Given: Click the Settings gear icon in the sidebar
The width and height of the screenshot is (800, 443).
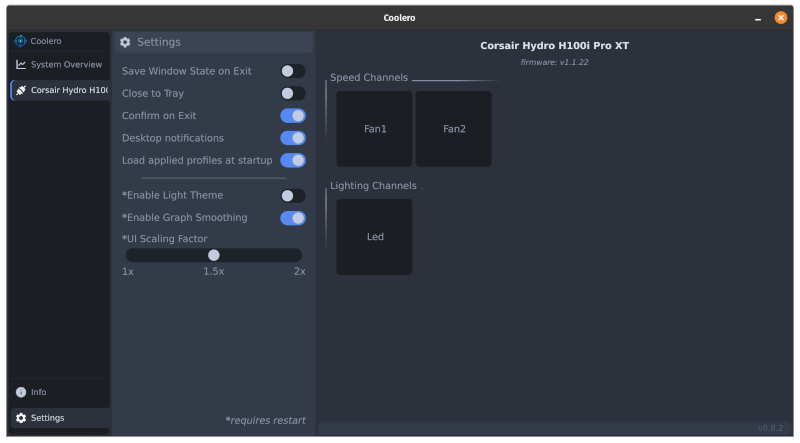Looking at the screenshot, I should tap(21, 418).
